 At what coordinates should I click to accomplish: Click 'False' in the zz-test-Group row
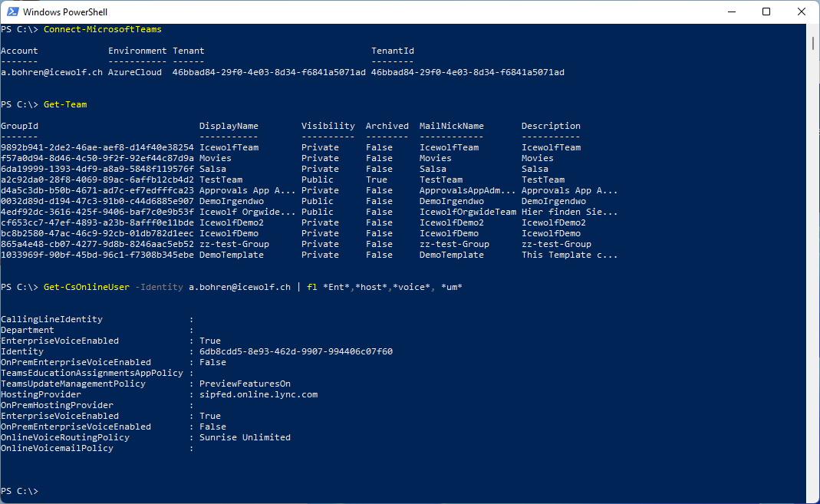[x=379, y=244]
